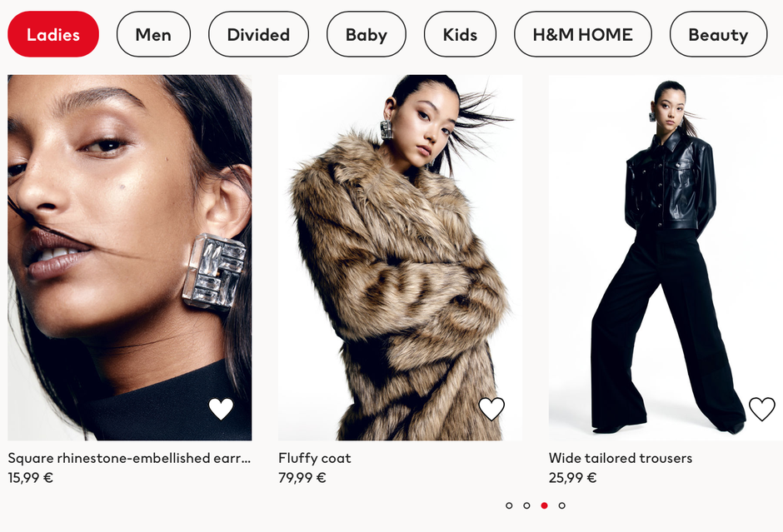Select the Ladies category tab
The height and width of the screenshot is (532, 783).
tap(53, 34)
